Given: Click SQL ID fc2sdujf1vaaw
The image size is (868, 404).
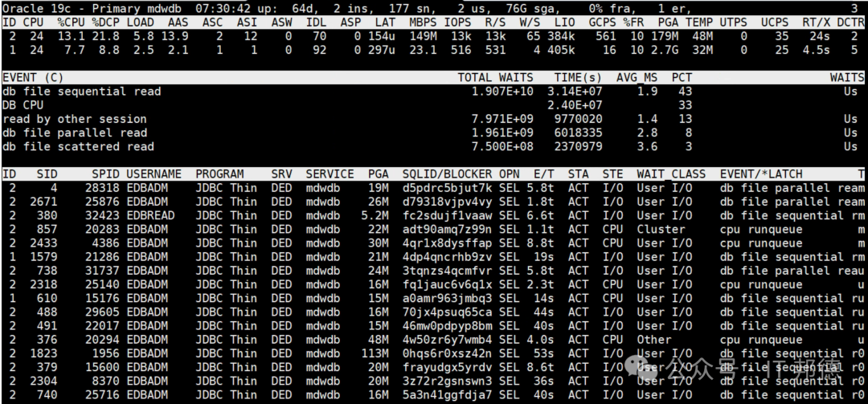Looking at the screenshot, I should (x=448, y=215).
